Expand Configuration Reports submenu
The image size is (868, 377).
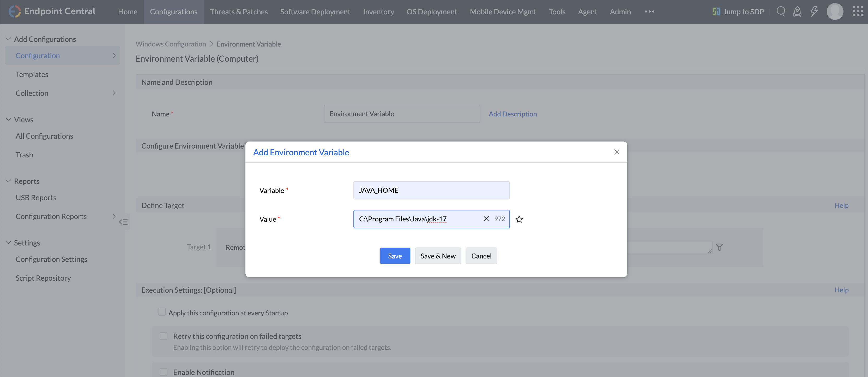pos(114,216)
